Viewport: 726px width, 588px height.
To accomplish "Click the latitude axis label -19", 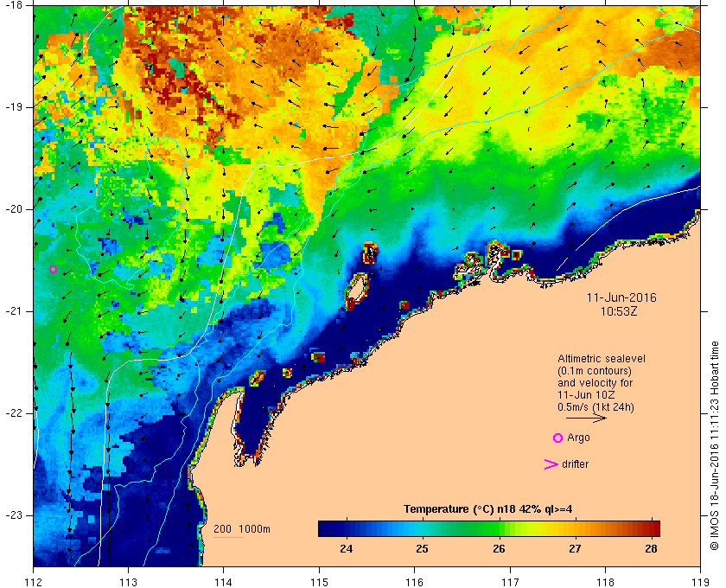I will pyautogui.click(x=14, y=107).
